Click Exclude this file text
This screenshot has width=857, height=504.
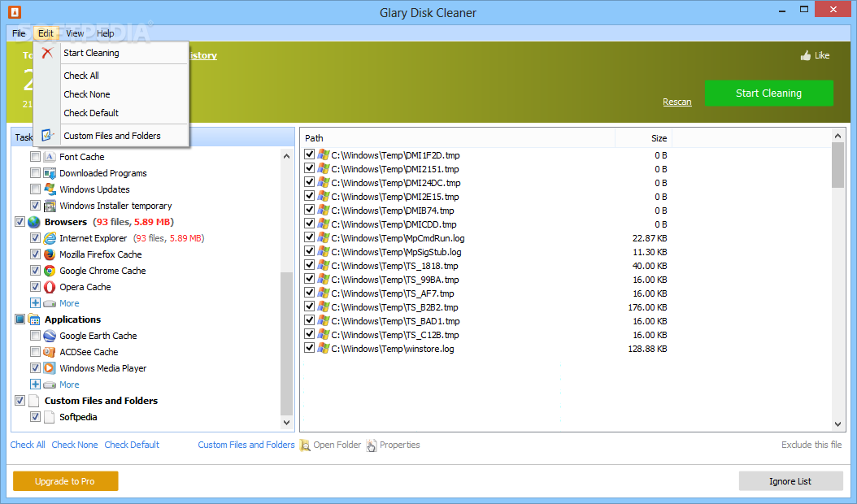(811, 445)
